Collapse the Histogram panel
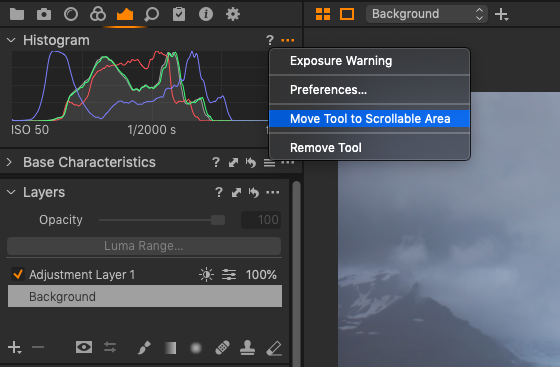 11,40
